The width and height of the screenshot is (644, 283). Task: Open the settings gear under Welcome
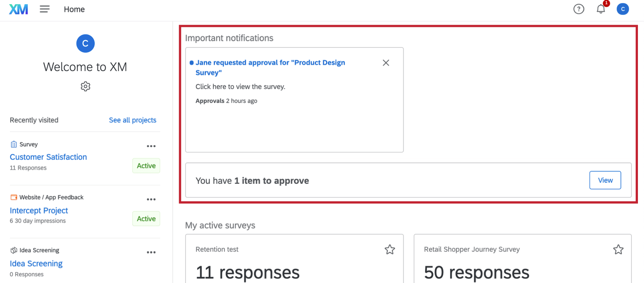pos(86,86)
